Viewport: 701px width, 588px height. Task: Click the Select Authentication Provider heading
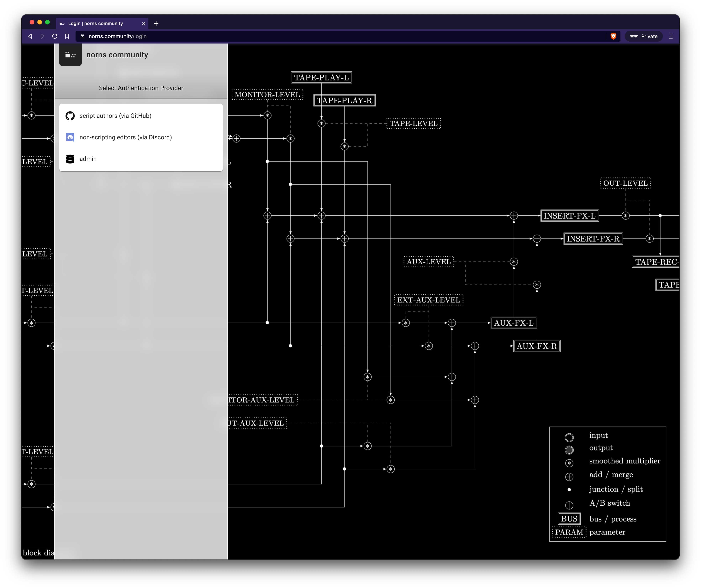pyautogui.click(x=141, y=88)
